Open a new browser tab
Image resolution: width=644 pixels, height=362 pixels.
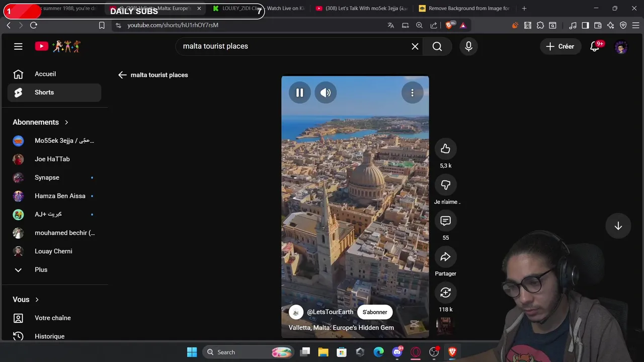524,8
